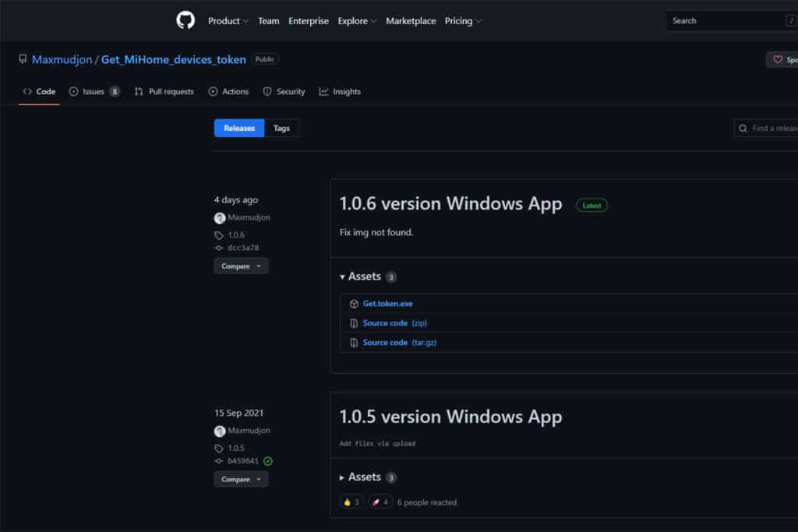Click the package icon beside Get.token.exe
The image size is (798, 532).
354,304
